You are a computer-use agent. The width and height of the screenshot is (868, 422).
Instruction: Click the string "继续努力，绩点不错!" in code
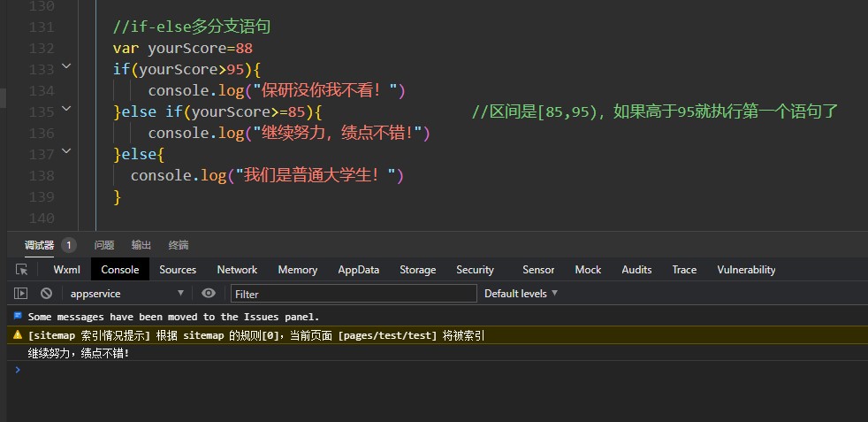click(x=338, y=133)
